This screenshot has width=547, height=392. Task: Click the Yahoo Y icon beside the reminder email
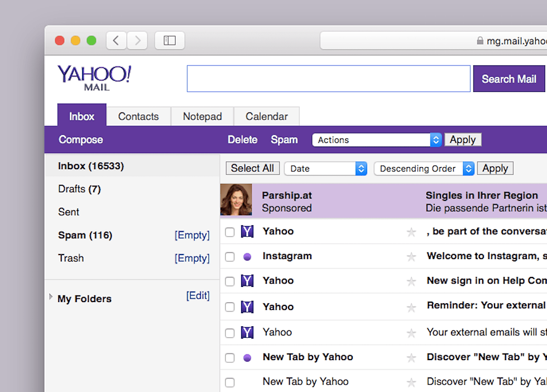coord(247,307)
